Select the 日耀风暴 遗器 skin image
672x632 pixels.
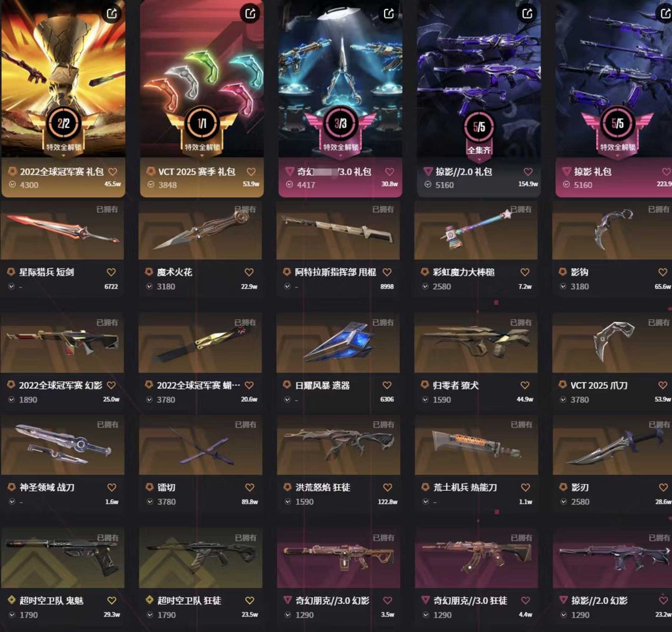coord(338,343)
